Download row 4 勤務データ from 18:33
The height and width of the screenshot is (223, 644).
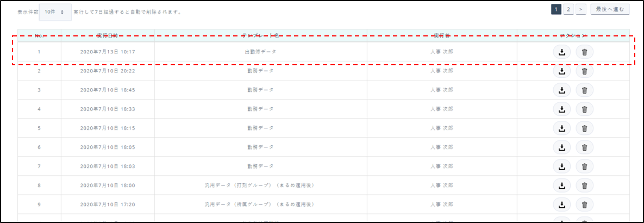[x=562, y=109]
